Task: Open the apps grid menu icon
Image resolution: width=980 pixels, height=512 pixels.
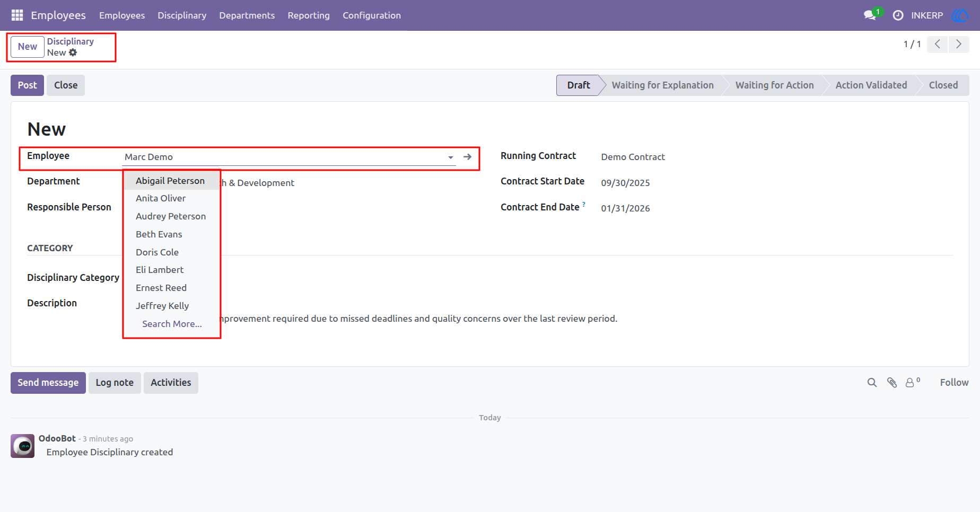Action: (17, 15)
